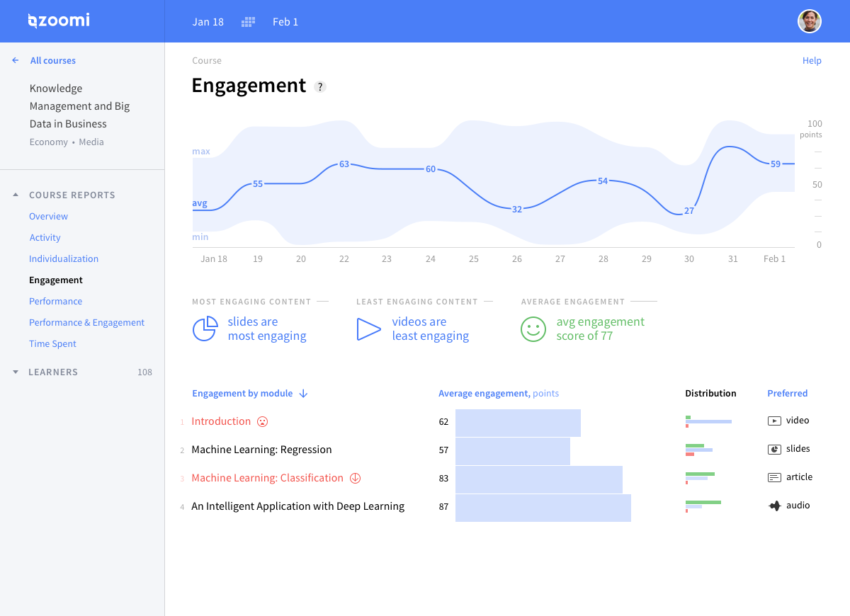Click the play triangle videos icon
Viewport: 850px width, 616px height.
coord(368,329)
